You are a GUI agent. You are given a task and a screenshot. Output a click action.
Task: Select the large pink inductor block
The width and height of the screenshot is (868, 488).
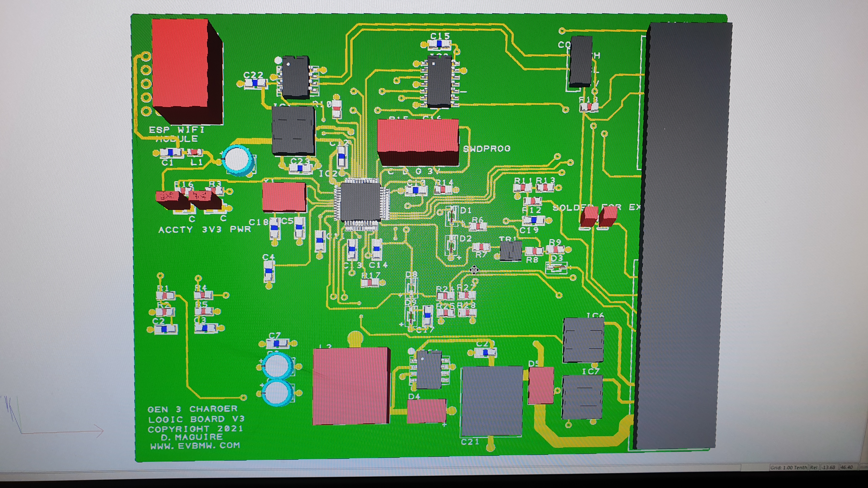click(x=350, y=387)
